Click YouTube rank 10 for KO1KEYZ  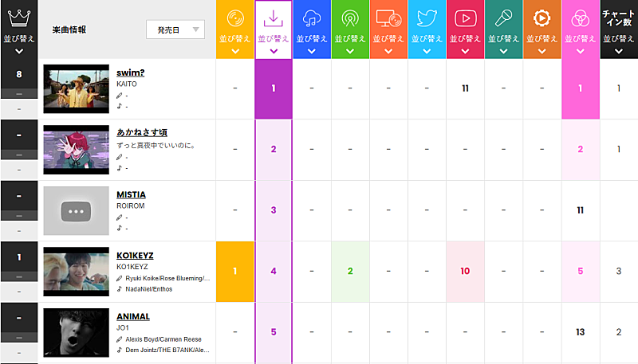[465, 272]
